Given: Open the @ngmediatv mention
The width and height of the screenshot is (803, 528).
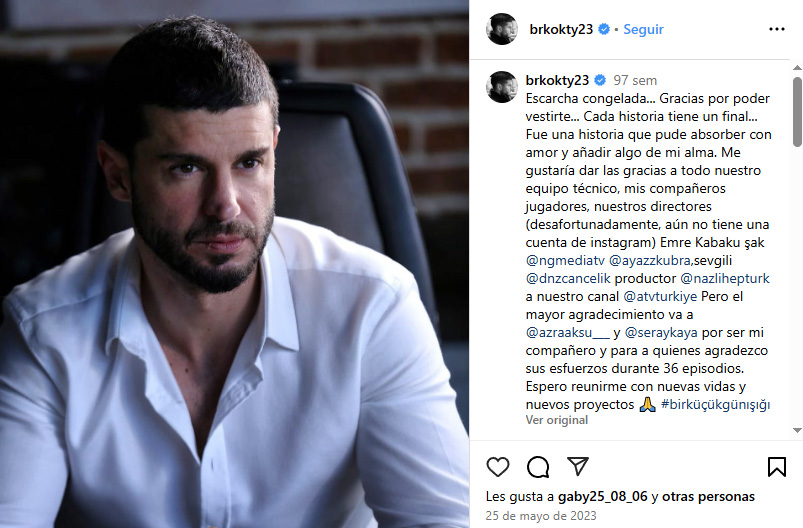Looking at the screenshot, I should click(565, 261).
